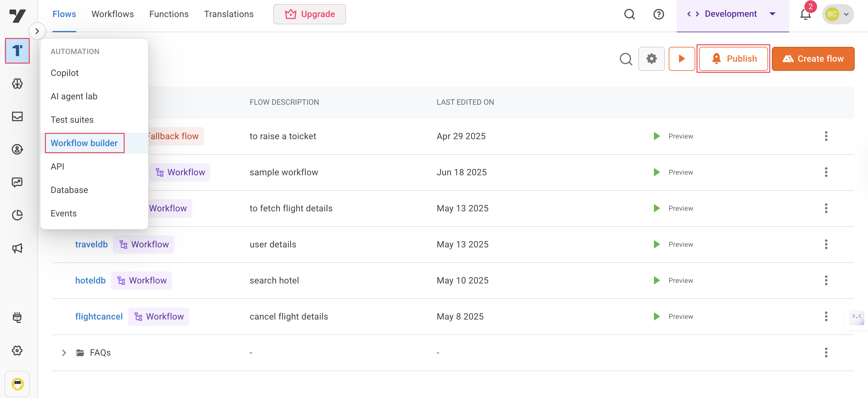Preview the flightcancel flow
868x398 pixels.
pos(673,316)
